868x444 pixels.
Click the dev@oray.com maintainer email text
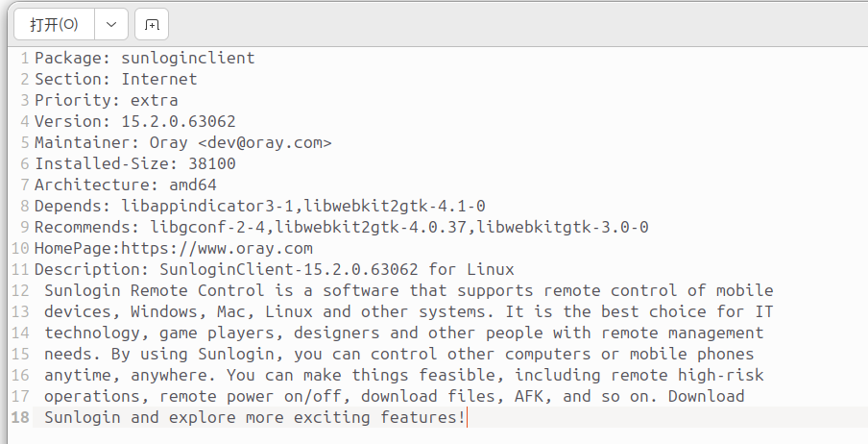click(x=265, y=142)
